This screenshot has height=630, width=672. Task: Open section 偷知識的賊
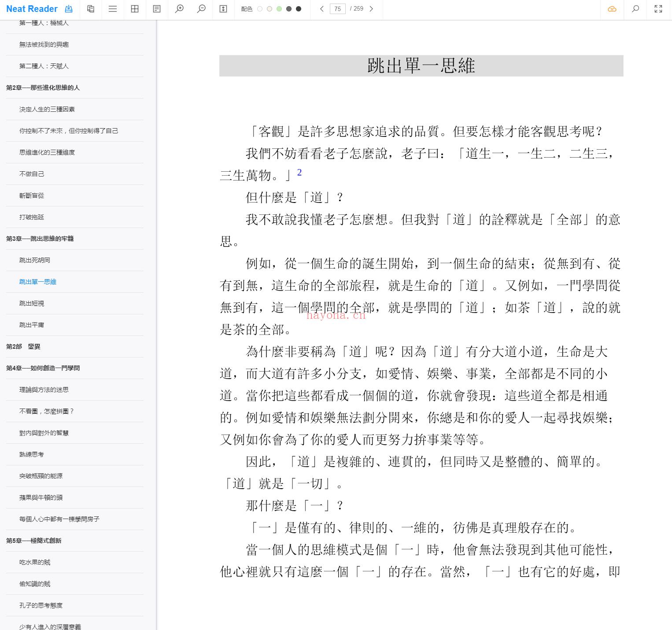click(x=35, y=584)
